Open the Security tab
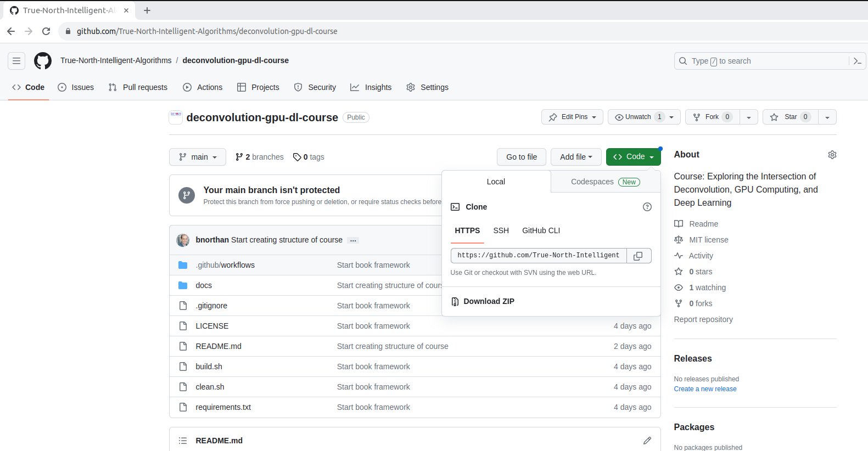The height and width of the screenshot is (451, 868). coord(315,87)
